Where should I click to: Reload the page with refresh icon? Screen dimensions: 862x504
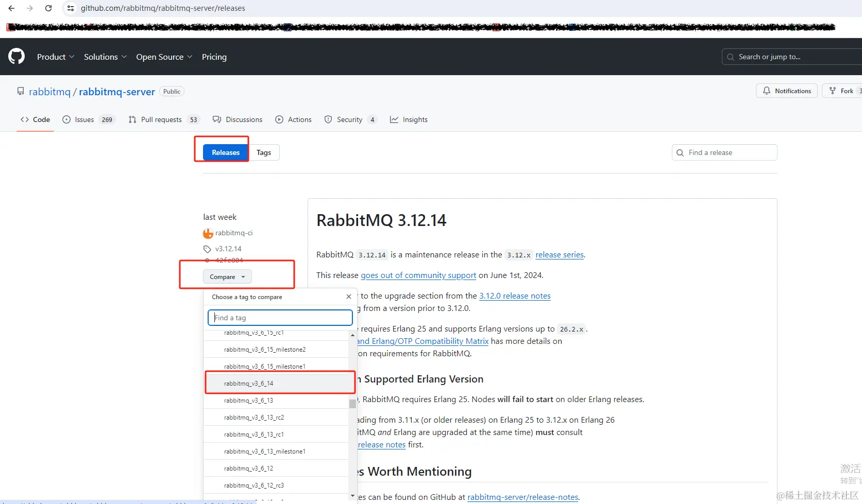tap(48, 8)
